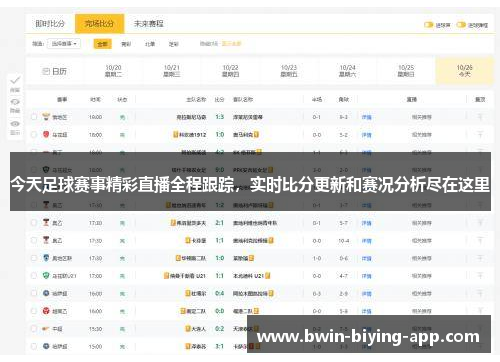Image resolution: width=500 pixels, height=362 pixels.
Task: Open 详情 link for the 19:00 1:3 match
Action: [366, 117]
